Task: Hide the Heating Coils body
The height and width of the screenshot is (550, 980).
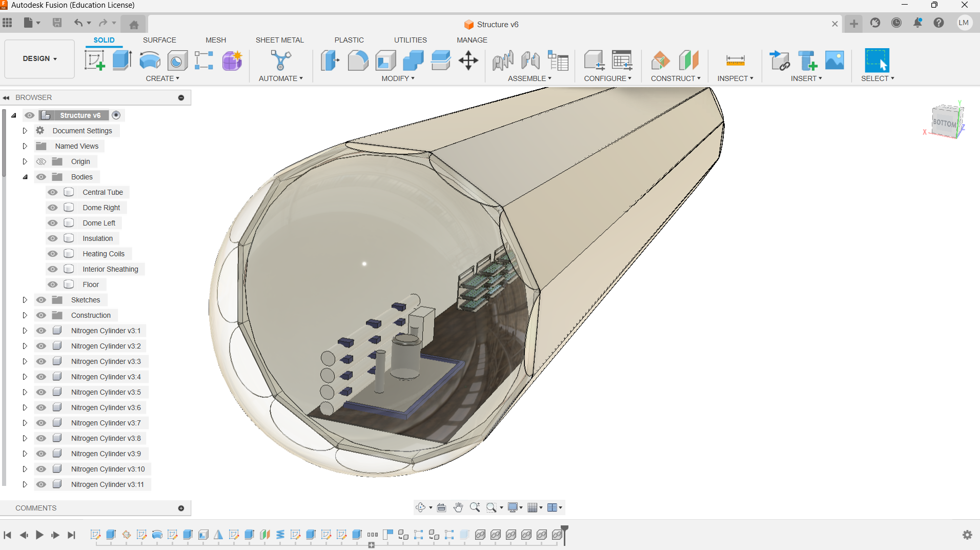Action: pos(53,254)
